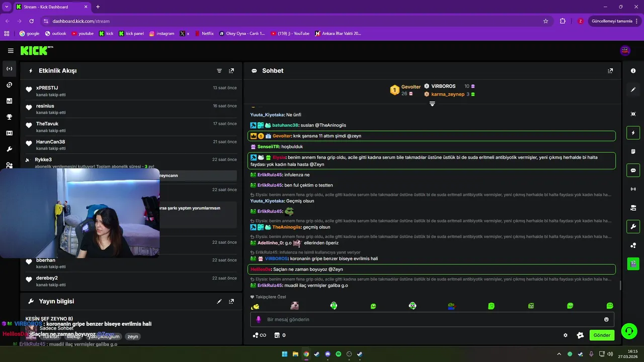Viewport: 644px width, 362px height.
Task: Select the first yellow duck emote
Action: pos(256,306)
